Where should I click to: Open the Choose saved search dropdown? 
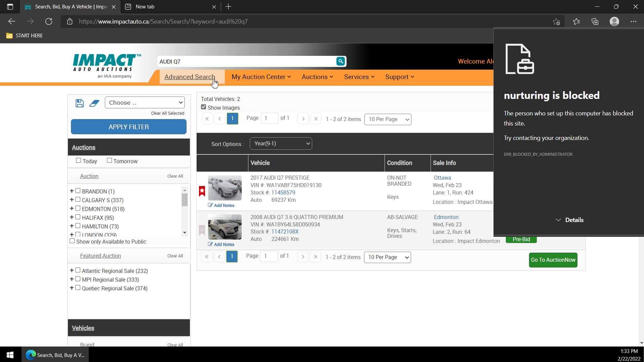click(x=145, y=103)
